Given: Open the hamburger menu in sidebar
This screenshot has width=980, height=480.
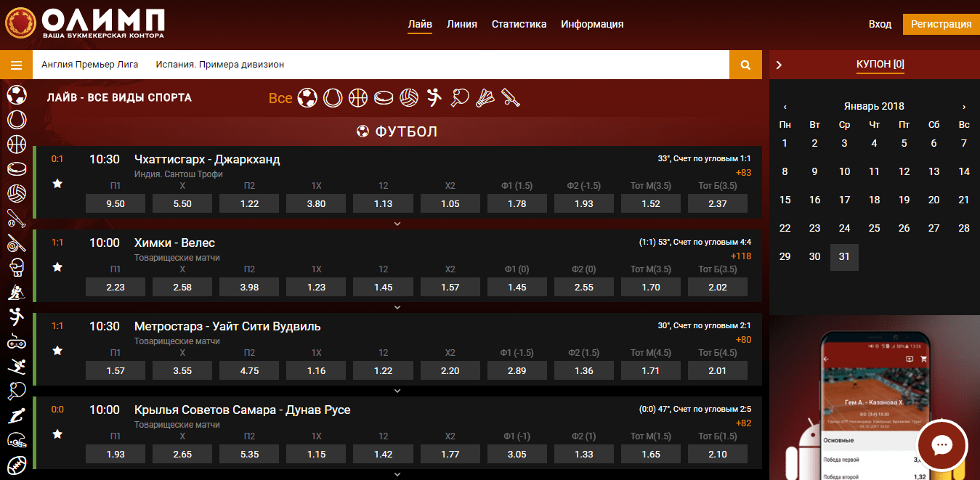Looking at the screenshot, I should pyautogui.click(x=16, y=65).
